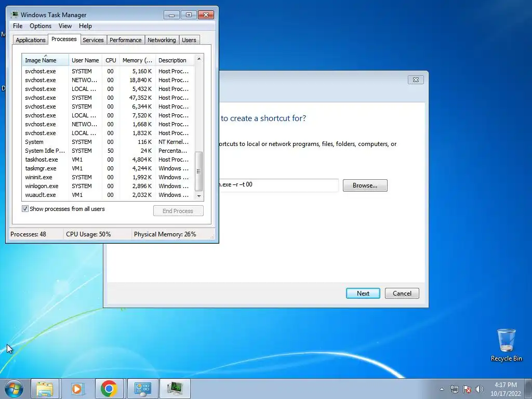Click Browse in the shortcut wizard

365,185
